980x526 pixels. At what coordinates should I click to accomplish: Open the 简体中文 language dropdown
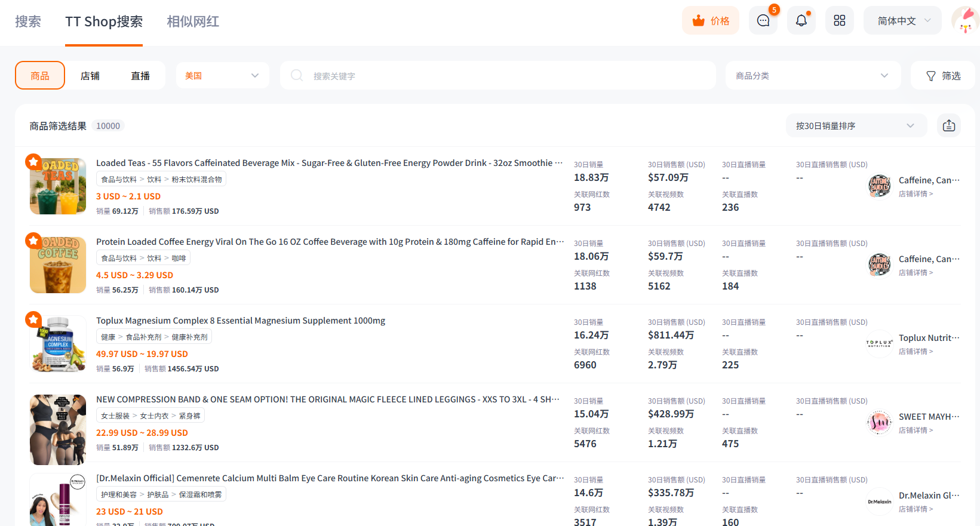click(902, 21)
